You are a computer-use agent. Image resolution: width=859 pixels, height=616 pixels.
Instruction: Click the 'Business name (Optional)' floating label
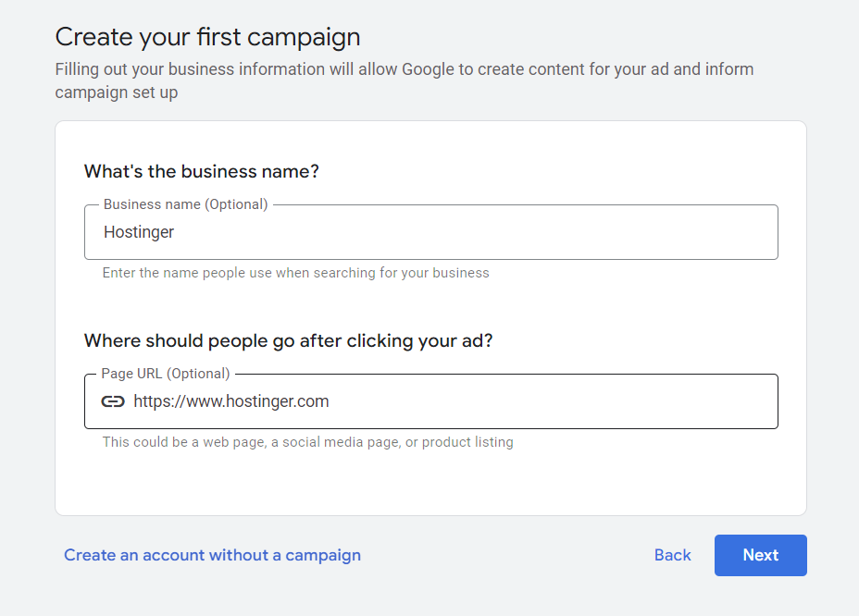click(x=185, y=204)
